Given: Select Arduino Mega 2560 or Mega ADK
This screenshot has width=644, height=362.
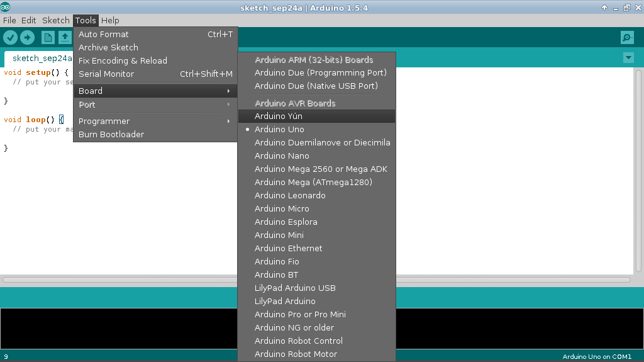Looking at the screenshot, I should pyautogui.click(x=317, y=169).
